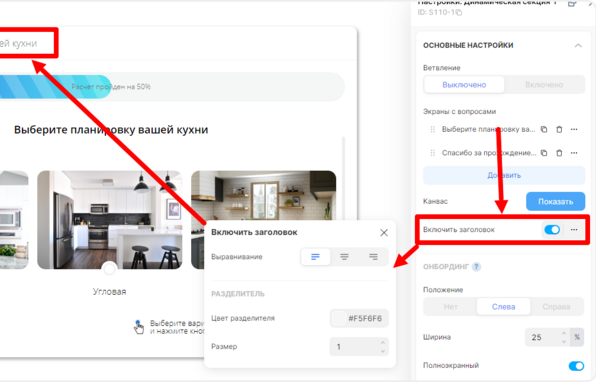Copy the section ID S110-1
Viewport: 596px width, 382px height.
pyautogui.click(x=459, y=13)
